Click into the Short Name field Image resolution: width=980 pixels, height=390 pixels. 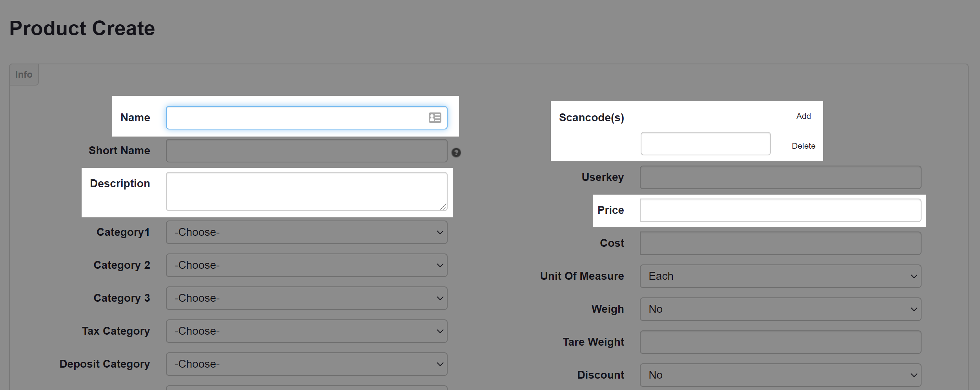point(306,151)
